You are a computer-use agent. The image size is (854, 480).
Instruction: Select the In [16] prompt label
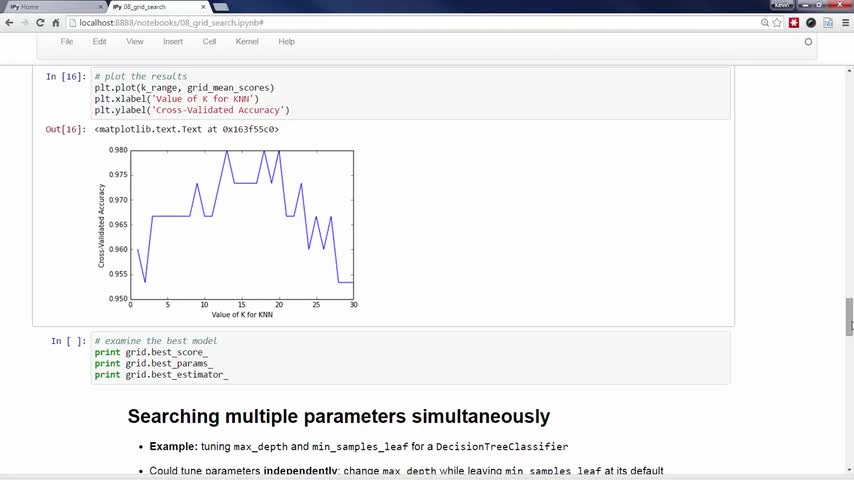click(65, 76)
